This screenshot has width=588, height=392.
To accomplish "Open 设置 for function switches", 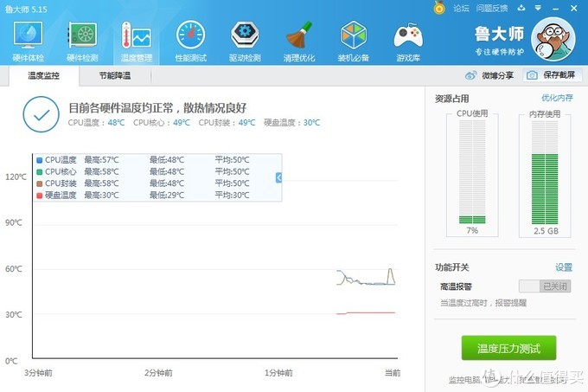I will 564,267.
